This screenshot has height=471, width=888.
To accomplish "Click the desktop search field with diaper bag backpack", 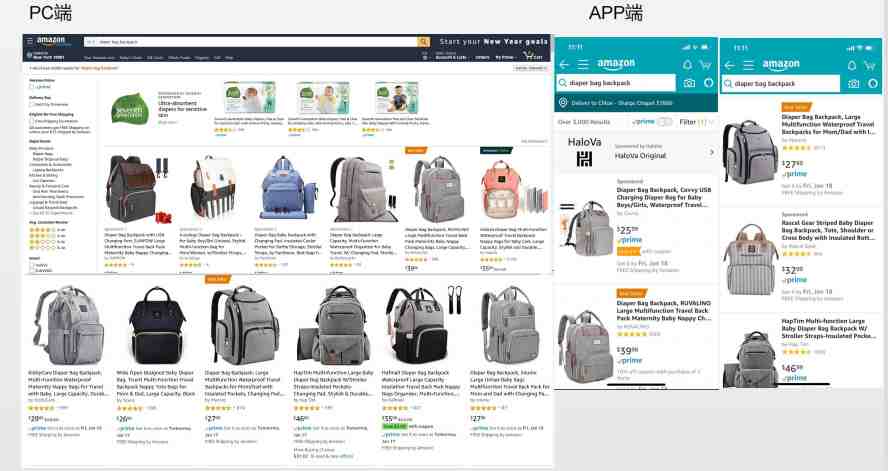I will [x=251, y=42].
